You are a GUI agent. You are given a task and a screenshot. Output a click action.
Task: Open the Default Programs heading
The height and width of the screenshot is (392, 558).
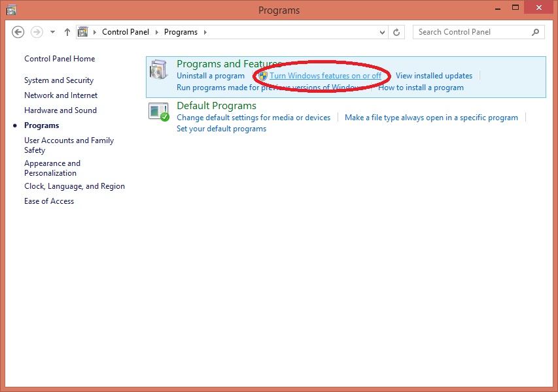point(217,106)
